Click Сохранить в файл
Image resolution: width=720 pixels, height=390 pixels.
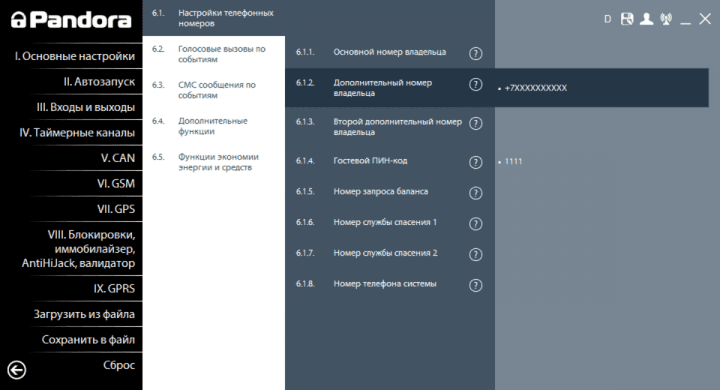[88, 339]
